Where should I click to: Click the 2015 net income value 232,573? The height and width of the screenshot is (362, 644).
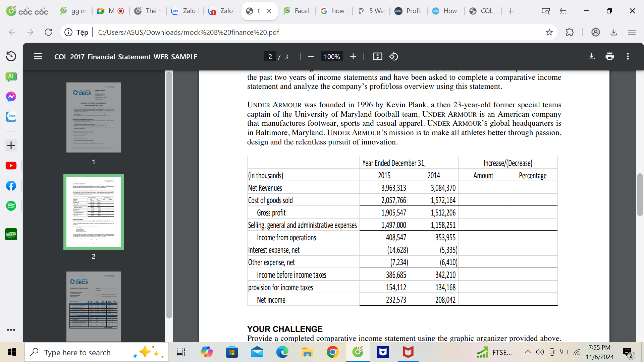tap(396, 300)
